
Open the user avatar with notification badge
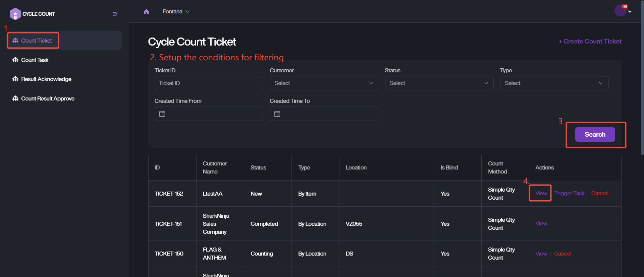620,11
